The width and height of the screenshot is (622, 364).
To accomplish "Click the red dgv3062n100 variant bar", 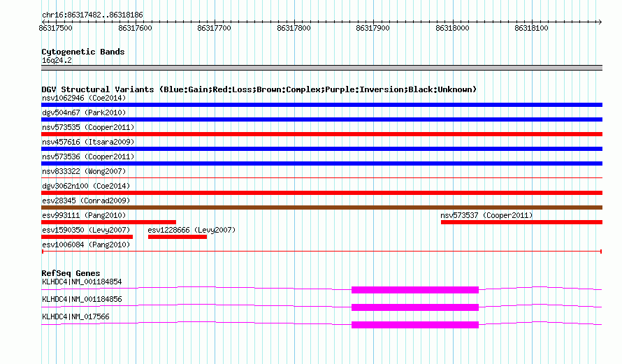I will tap(321, 193).
